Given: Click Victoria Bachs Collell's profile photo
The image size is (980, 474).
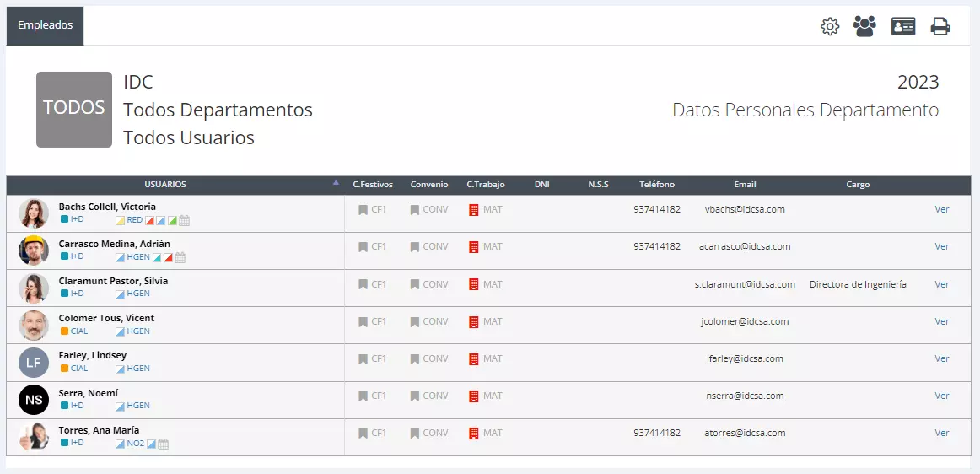Looking at the screenshot, I should pyautogui.click(x=34, y=214).
